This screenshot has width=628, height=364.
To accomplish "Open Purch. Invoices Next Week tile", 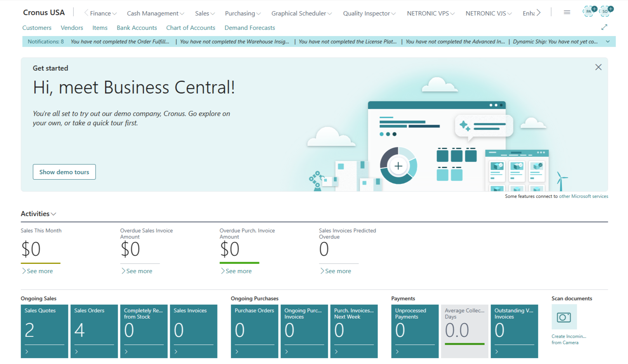I will click(354, 331).
